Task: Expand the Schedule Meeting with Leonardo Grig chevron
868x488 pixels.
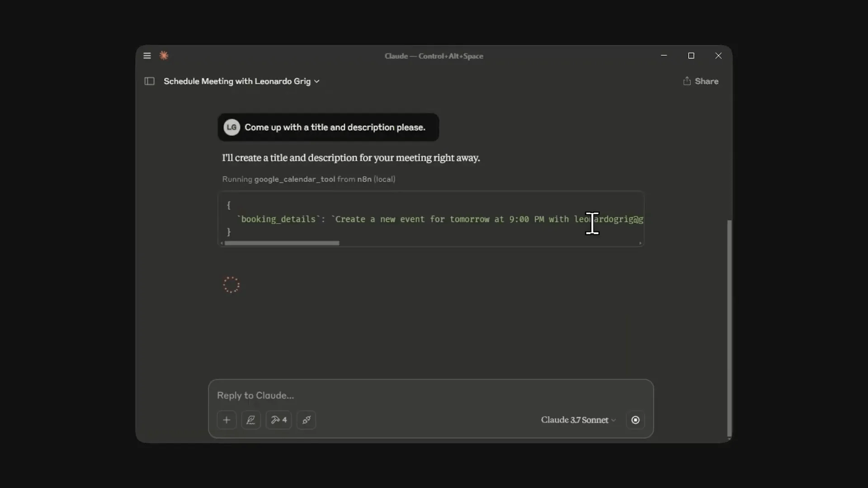Action: coord(317,81)
